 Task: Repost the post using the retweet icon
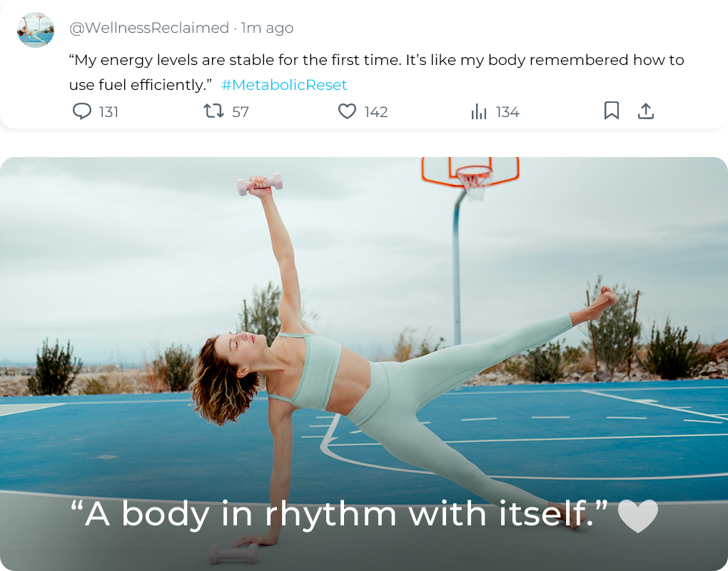point(213,111)
